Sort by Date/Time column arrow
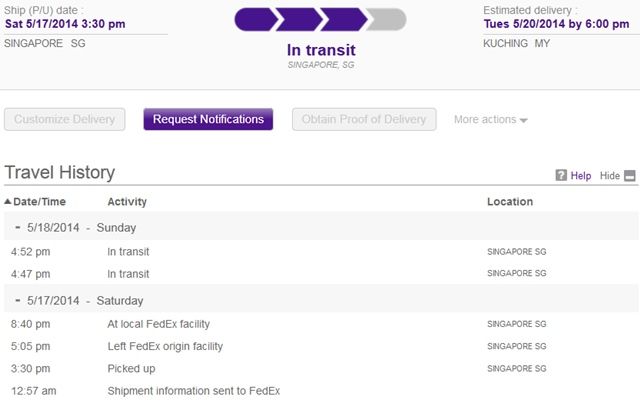The height and width of the screenshot is (406, 640). coord(8,202)
